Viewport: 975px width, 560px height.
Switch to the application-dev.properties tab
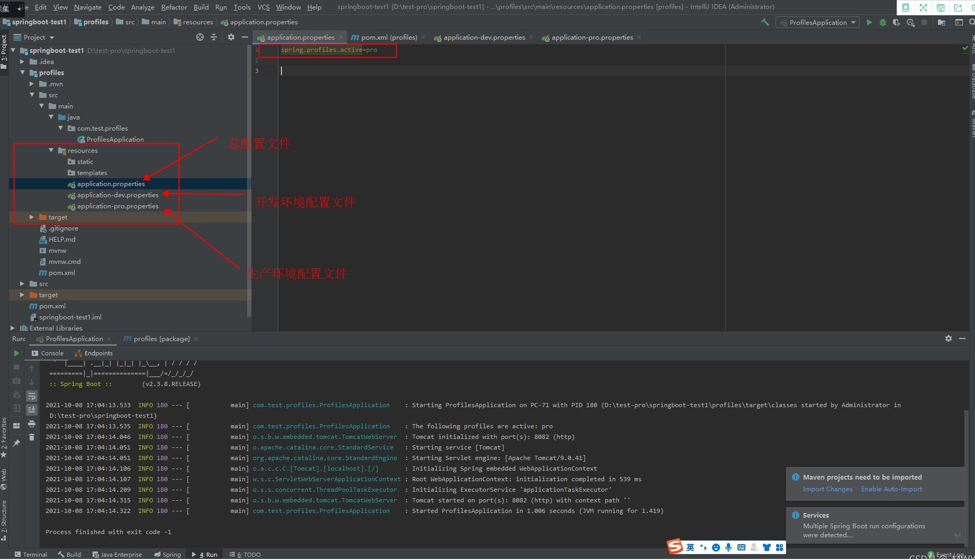[x=484, y=37]
